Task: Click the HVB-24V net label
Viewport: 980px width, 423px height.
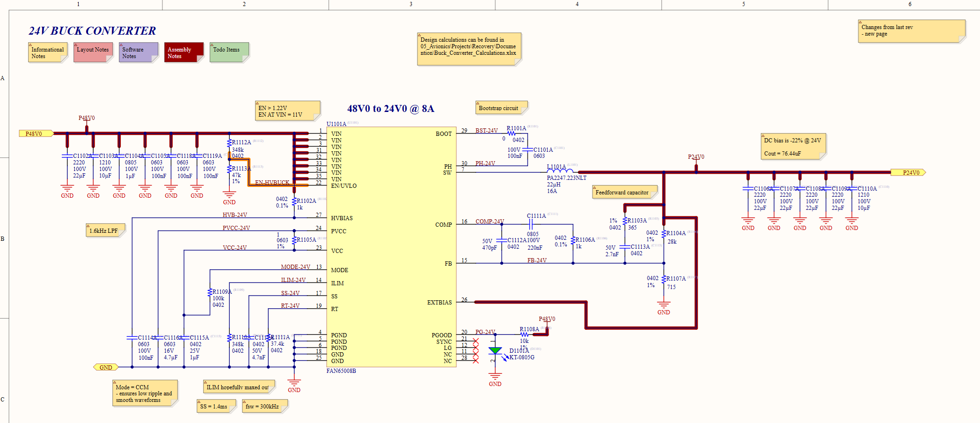Action: point(234,215)
